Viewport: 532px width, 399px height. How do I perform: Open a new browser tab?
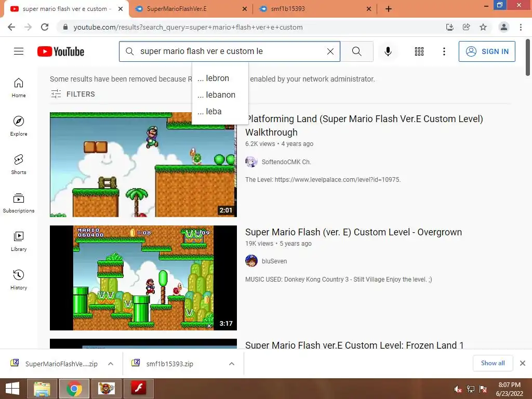[389, 9]
